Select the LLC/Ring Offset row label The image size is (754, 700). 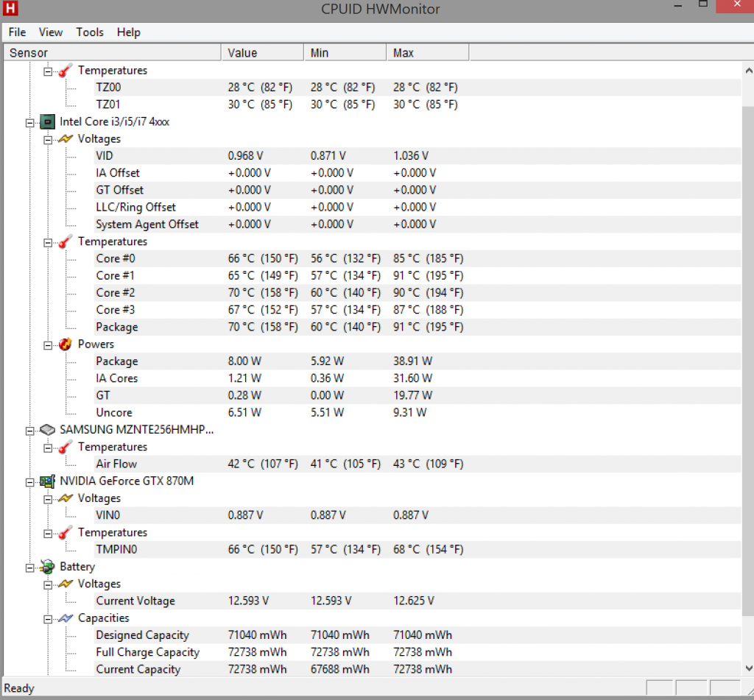coord(136,208)
